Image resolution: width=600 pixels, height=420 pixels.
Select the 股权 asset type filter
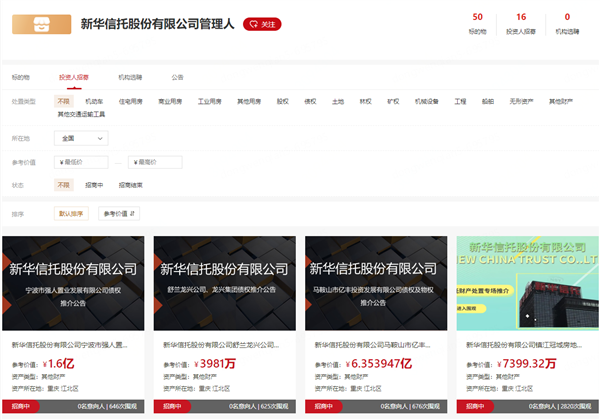pos(282,101)
